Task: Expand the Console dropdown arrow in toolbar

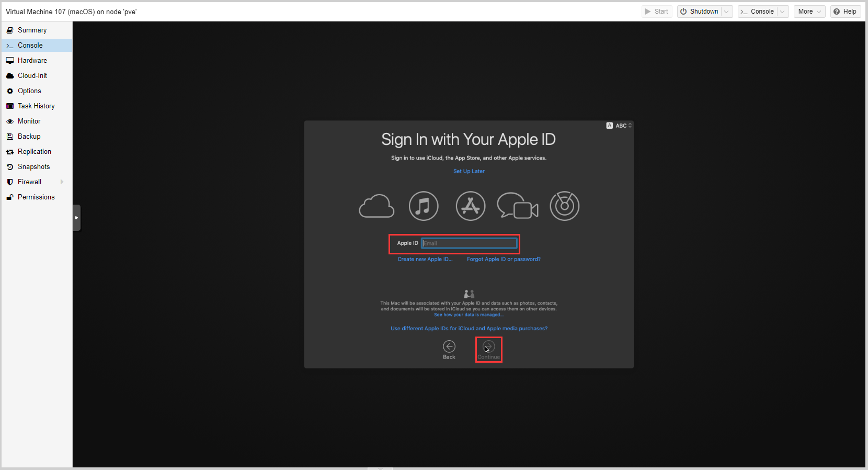Action: (x=783, y=12)
